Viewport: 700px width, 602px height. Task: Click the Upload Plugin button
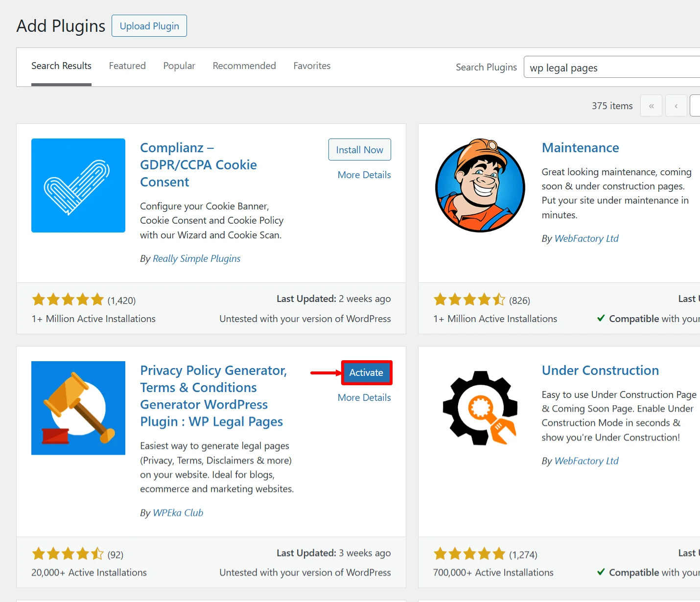click(149, 25)
